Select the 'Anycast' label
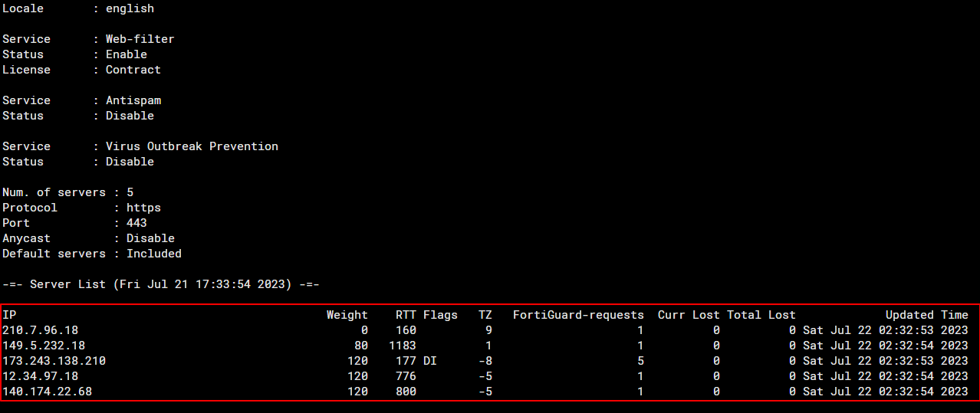980x413 pixels. [x=26, y=238]
